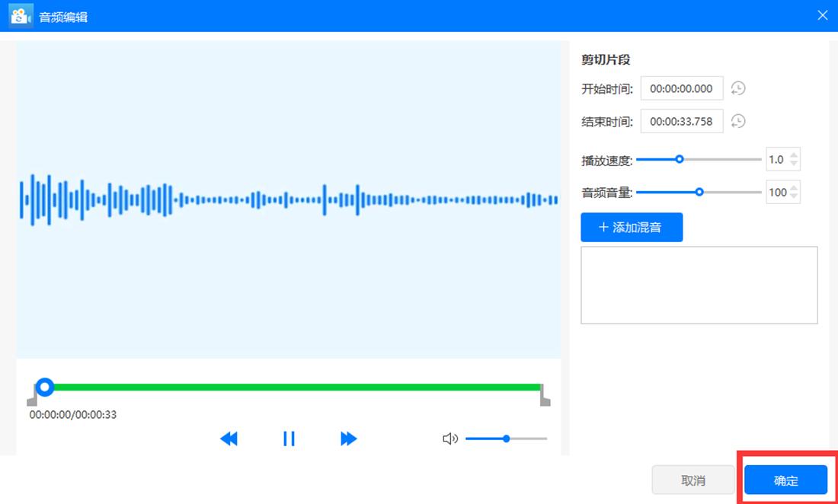
Task: Click the audio volume slider handle
Action: [700, 192]
